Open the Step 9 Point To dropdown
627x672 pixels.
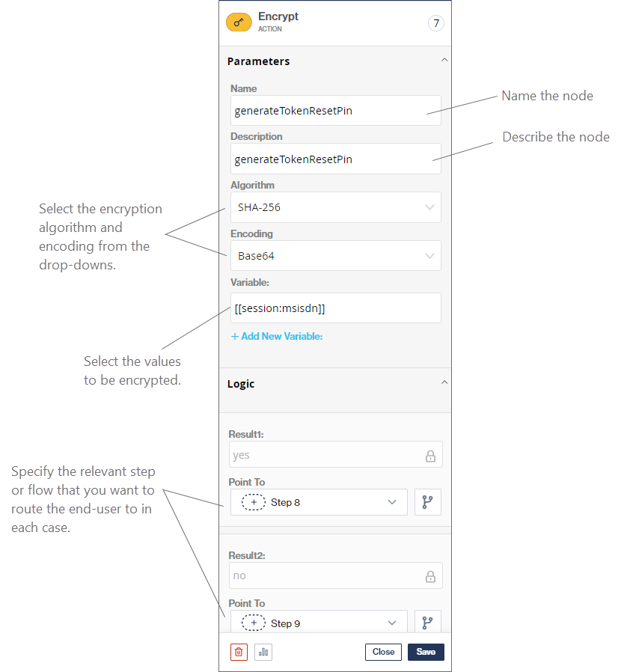coord(319,623)
